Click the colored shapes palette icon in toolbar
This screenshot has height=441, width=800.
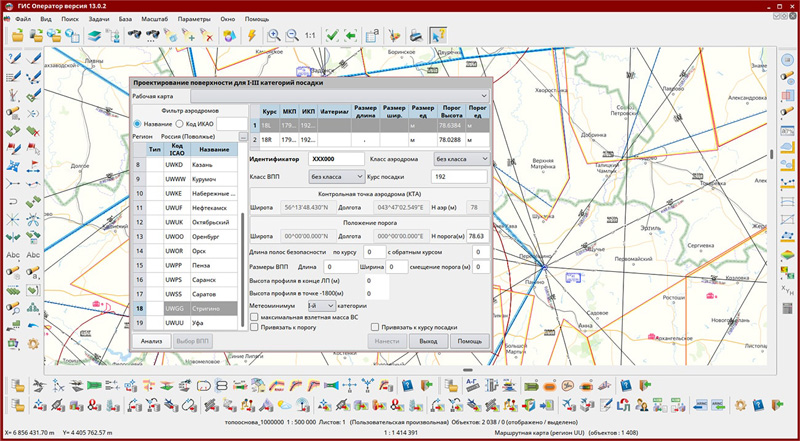click(230, 35)
